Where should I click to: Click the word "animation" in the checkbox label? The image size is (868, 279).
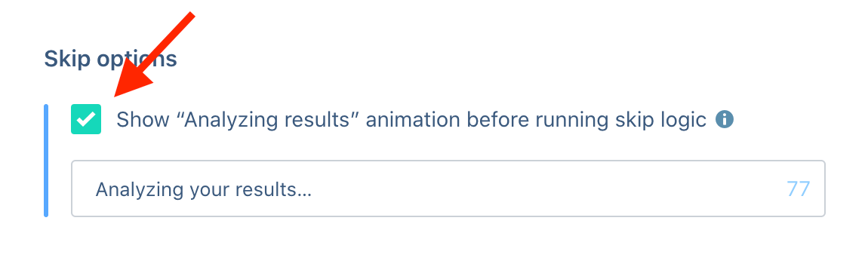pos(405,119)
